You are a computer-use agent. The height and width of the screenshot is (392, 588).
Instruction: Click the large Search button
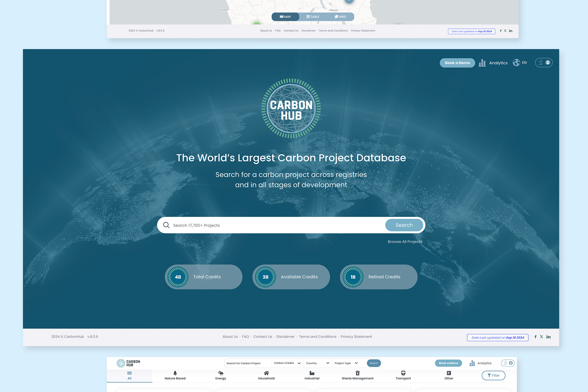[404, 225]
